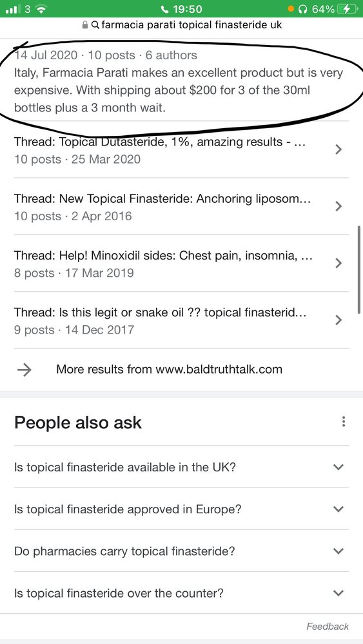Open the Minoxidil sides chest pain thread

pyautogui.click(x=181, y=263)
